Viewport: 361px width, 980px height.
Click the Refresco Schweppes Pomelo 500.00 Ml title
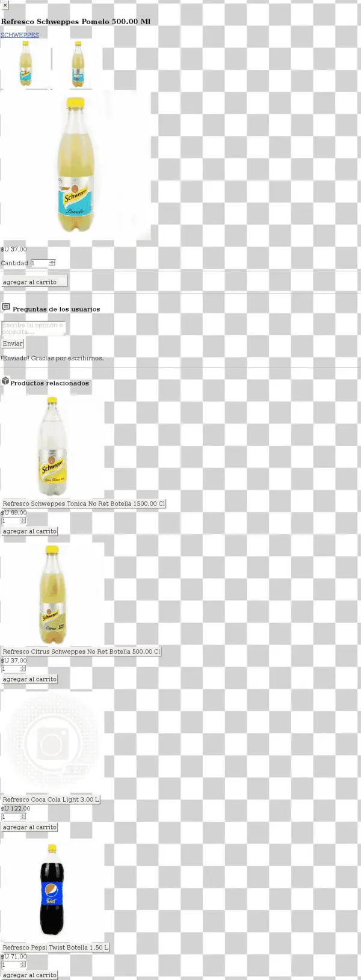(76, 21)
